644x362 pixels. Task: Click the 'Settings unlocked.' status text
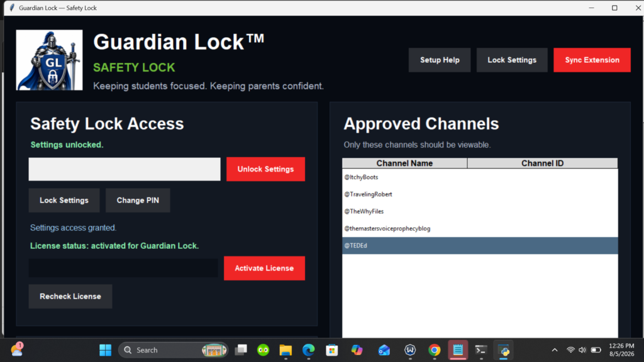pyautogui.click(x=67, y=145)
